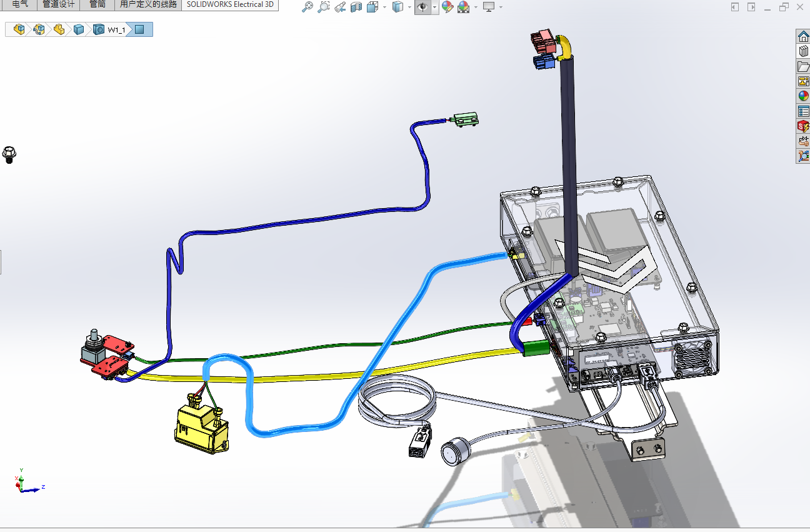
Task: Toggle the Hide/Show Items eye button
Action: [422, 8]
